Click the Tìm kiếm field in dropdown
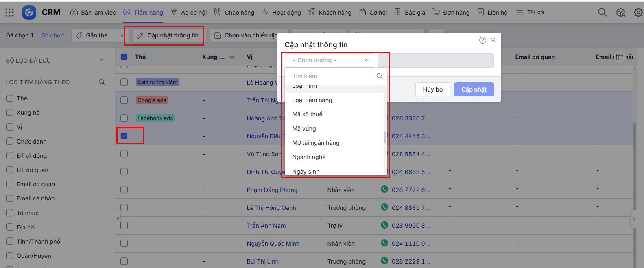This screenshot has width=644, height=268. [332, 76]
